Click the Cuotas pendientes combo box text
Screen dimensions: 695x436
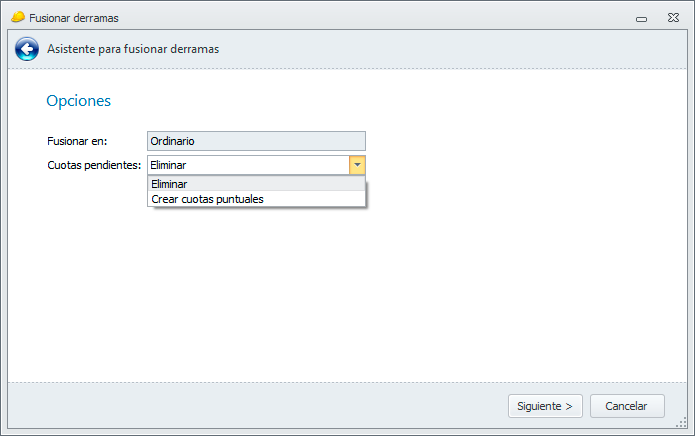click(247, 165)
